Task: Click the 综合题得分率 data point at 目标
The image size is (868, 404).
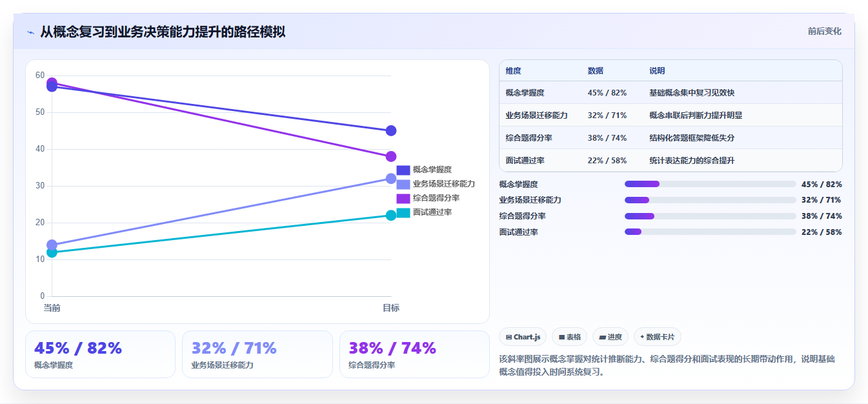Action: click(x=390, y=157)
